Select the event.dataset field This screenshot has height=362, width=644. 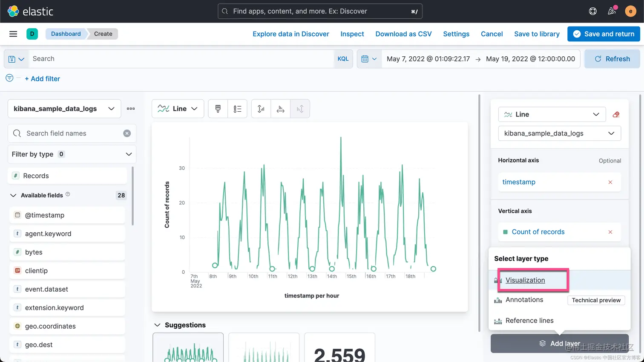67,289
